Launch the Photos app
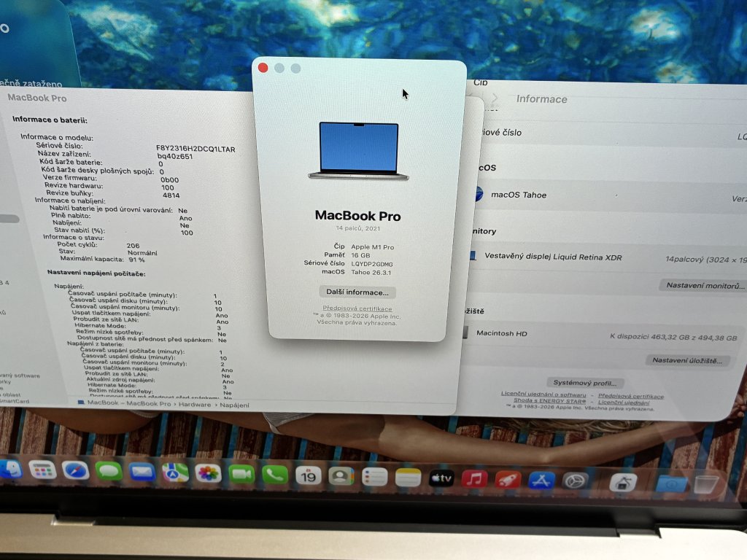Screen dimensions: 747x560 208,473
